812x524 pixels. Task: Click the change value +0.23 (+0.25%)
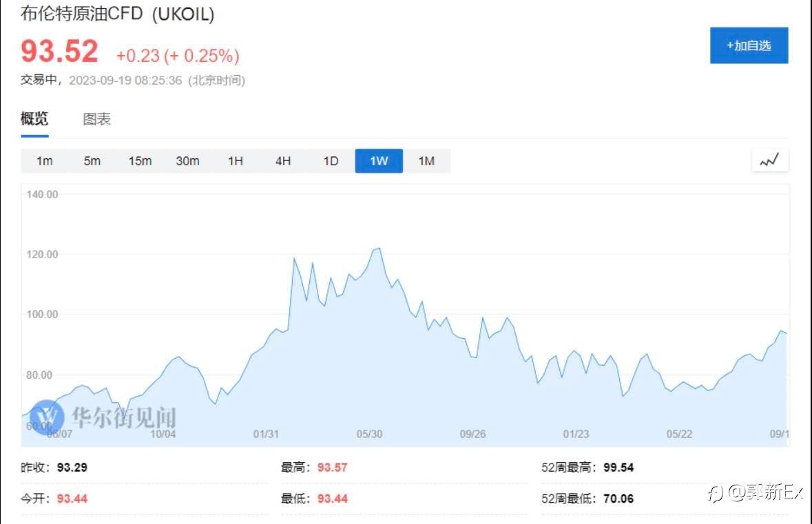(178, 55)
